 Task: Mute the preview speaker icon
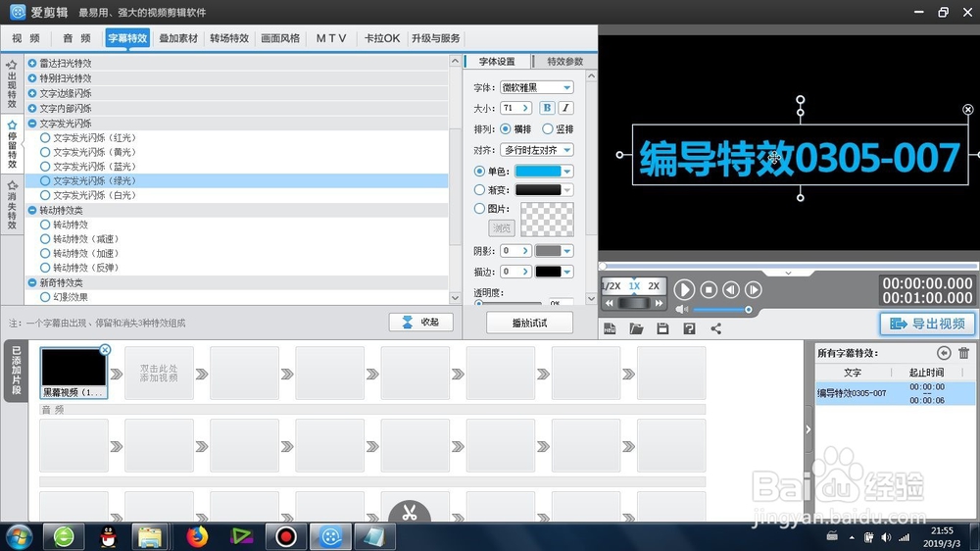682,310
